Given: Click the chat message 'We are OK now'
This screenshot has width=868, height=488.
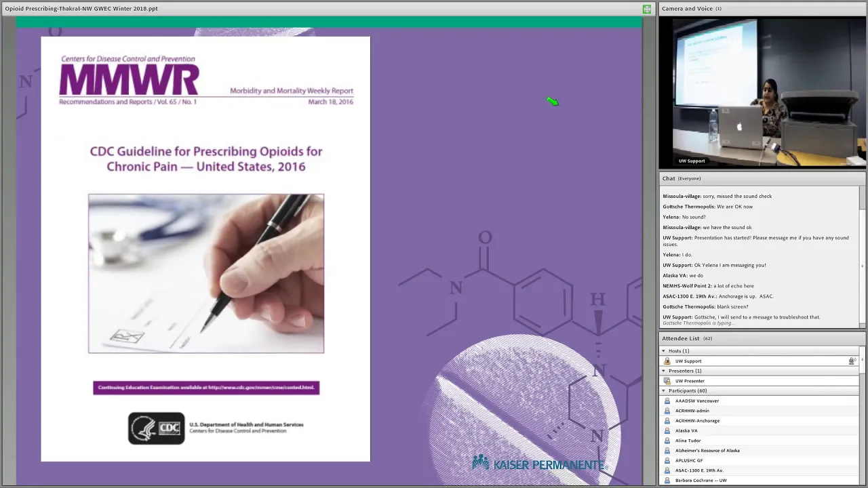Looking at the screenshot, I should click(734, 207).
